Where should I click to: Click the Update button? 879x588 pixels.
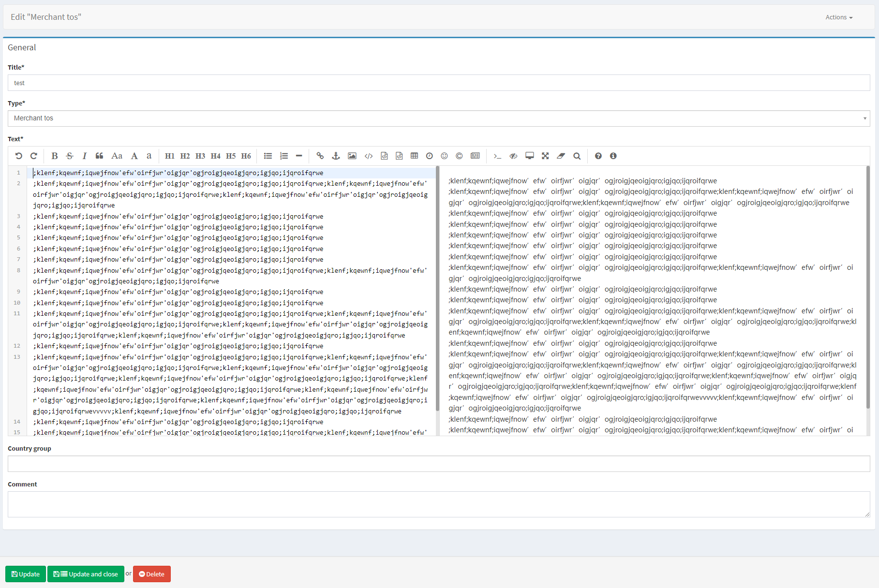click(x=26, y=574)
